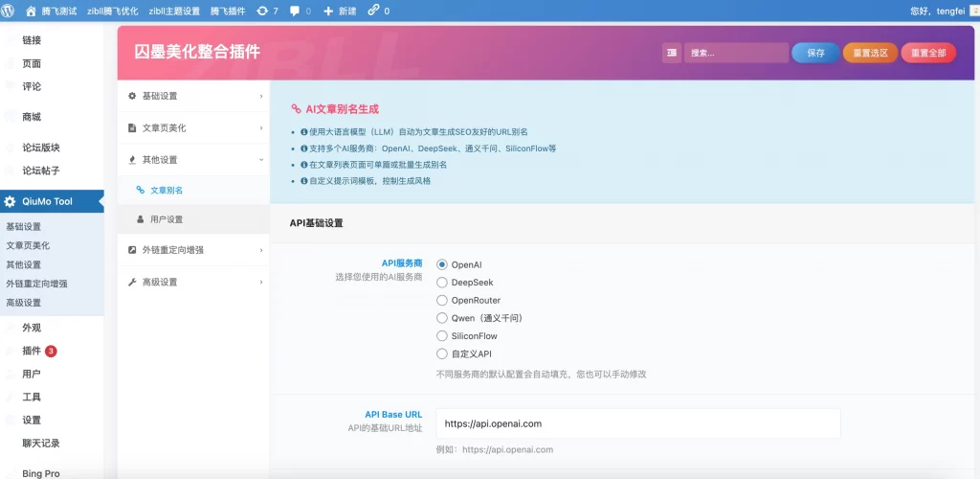Open zibll主题设置 in the admin bar
Screen dimensions: 980x479
click(174, 11)
